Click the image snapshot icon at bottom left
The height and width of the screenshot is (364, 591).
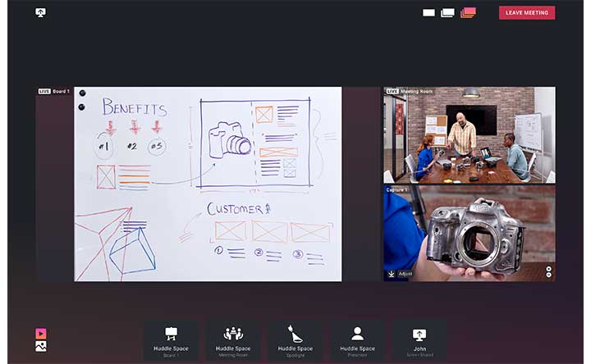click(41, 347)
